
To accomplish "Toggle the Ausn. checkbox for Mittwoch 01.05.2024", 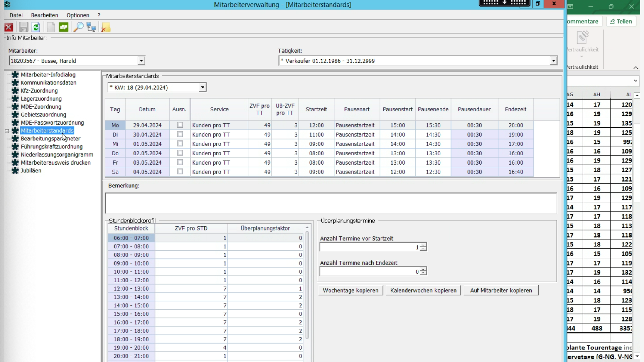I will tap(180, 143).
